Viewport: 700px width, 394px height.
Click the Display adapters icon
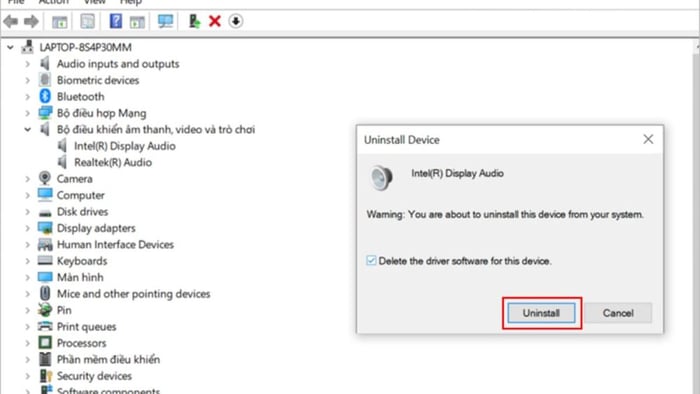coord(45,228)
